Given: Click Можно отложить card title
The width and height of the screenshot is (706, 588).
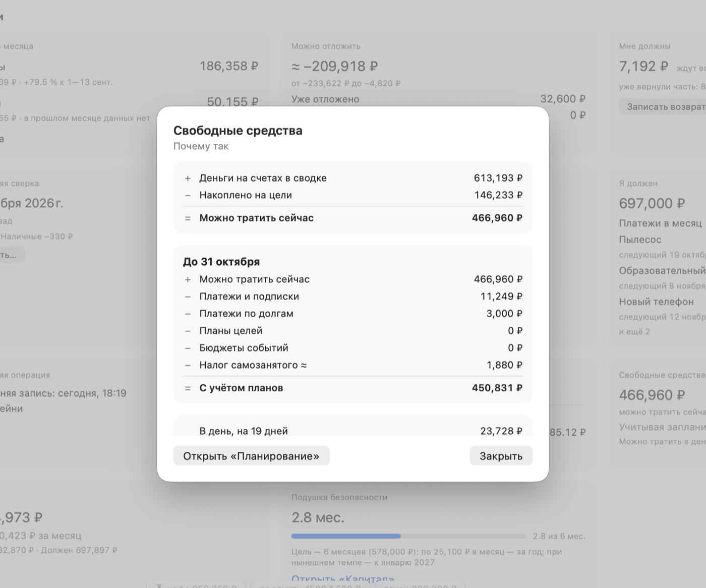Looking at the screenshot, I should point(326,46).
